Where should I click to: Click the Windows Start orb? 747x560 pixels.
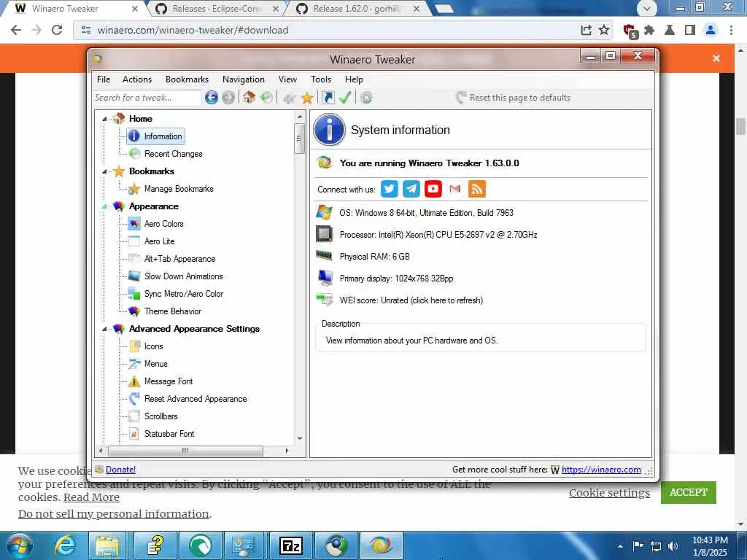(x=20, y=545)
